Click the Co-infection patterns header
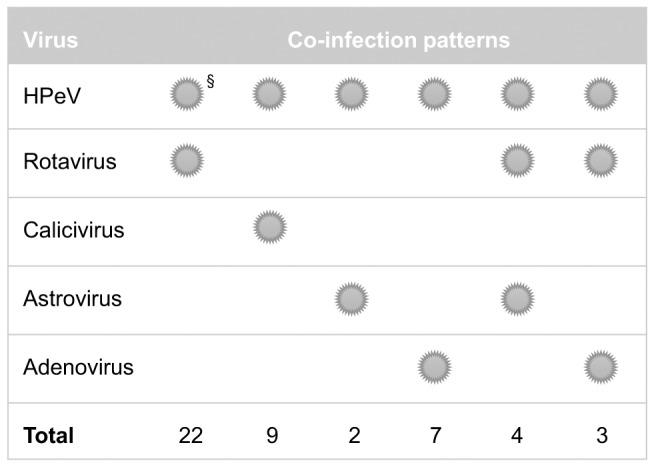 point(398,41)
